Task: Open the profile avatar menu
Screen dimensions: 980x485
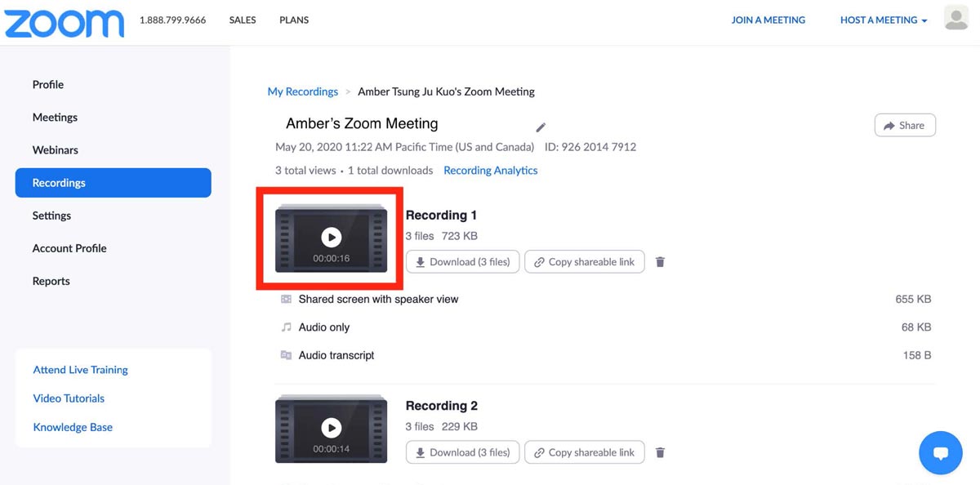Action: [956, 17]
